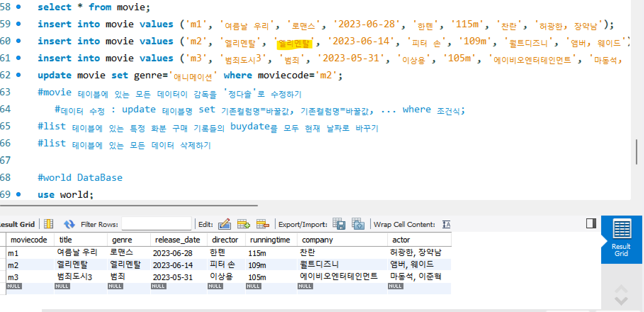Export recordset to external file icon

(x=339, y=224)
